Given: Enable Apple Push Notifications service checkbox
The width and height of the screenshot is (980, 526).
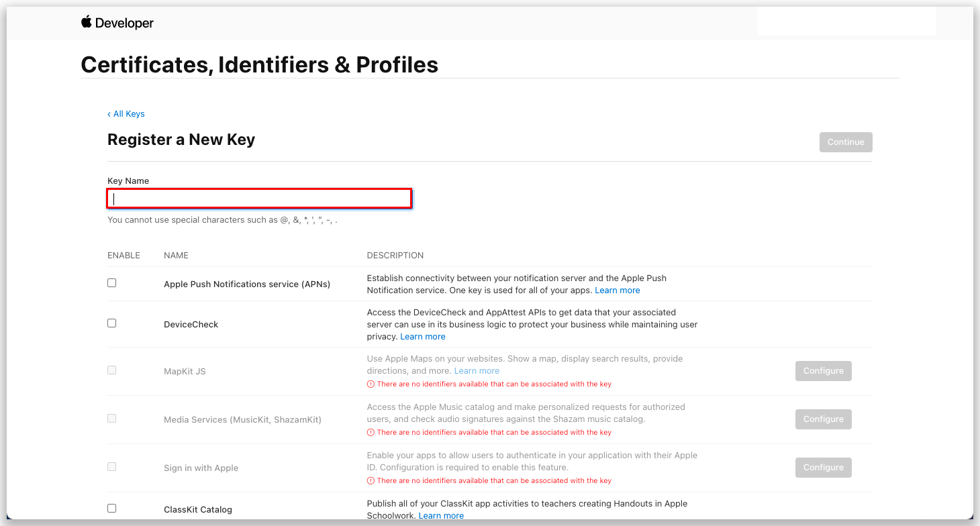Looking at the screenshot, I should coord(112,283).
